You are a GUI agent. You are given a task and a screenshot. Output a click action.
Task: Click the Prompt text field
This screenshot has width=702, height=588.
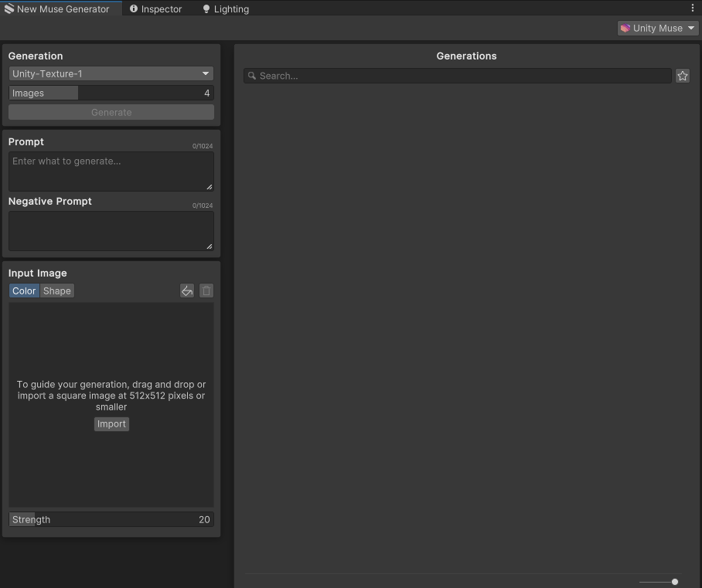tap(111, 172)
